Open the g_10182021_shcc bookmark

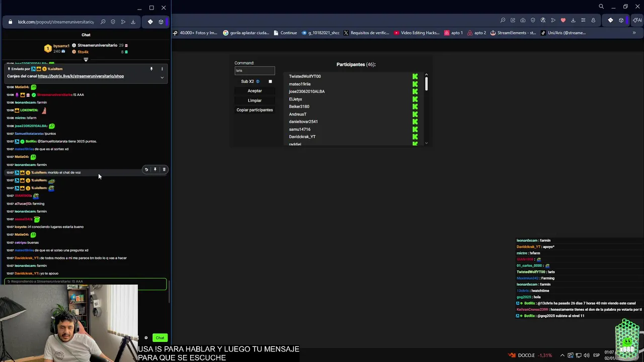[x=320, y=33]
